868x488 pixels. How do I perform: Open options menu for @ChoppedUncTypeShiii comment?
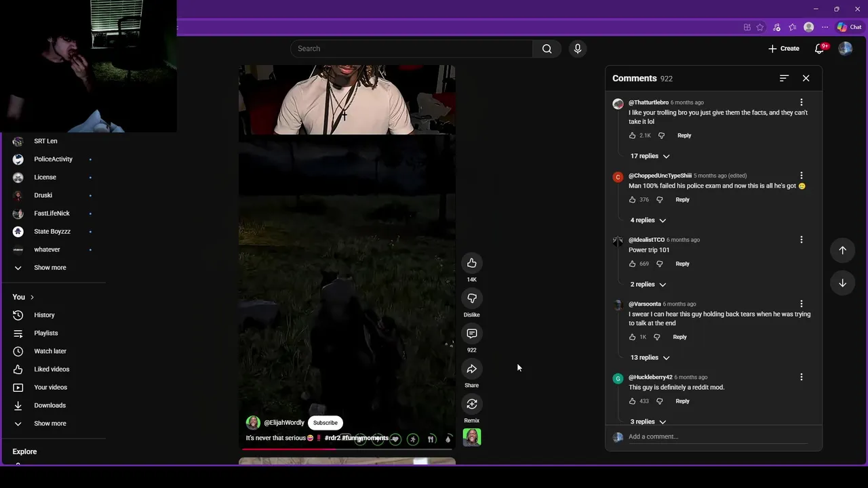click(802, 176)
